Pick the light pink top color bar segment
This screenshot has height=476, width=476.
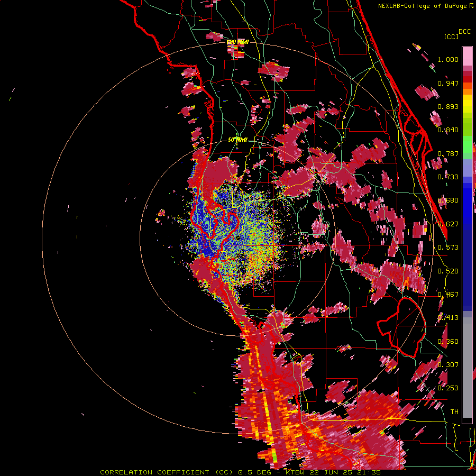467,56
